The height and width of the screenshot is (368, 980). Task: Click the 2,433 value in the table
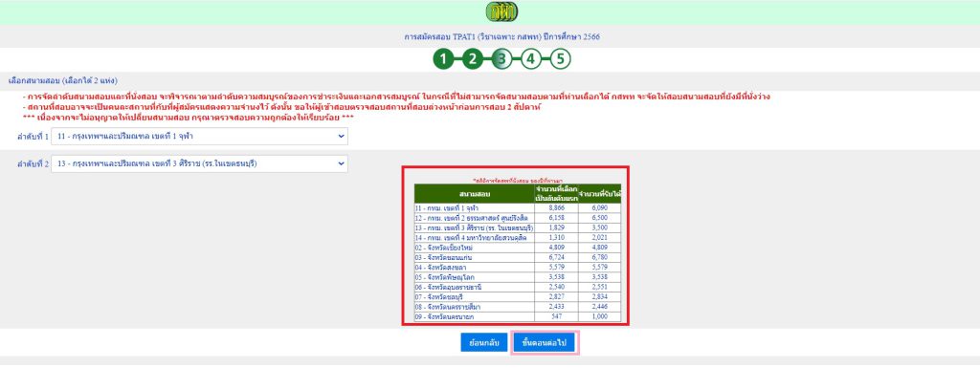click(556, 308)
